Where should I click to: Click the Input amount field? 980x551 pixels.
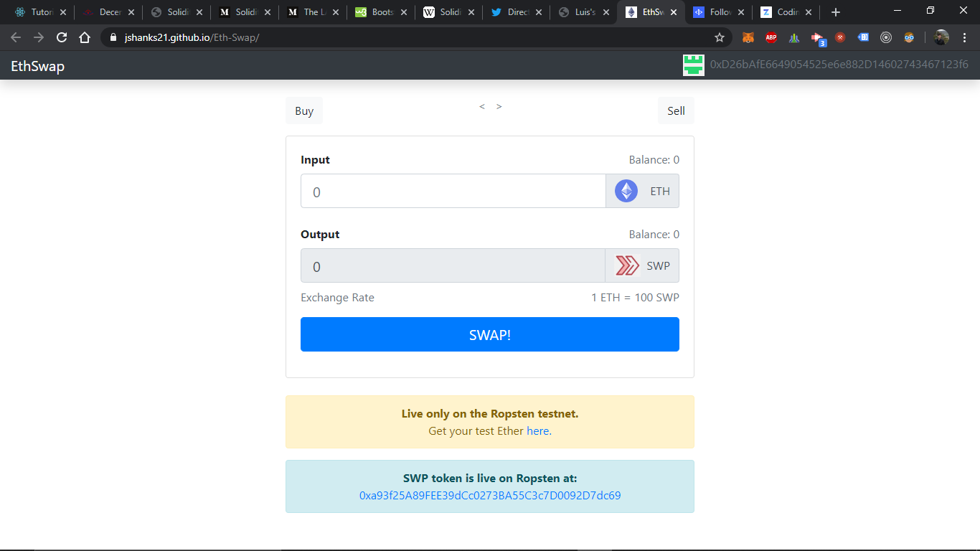[452, 191]
